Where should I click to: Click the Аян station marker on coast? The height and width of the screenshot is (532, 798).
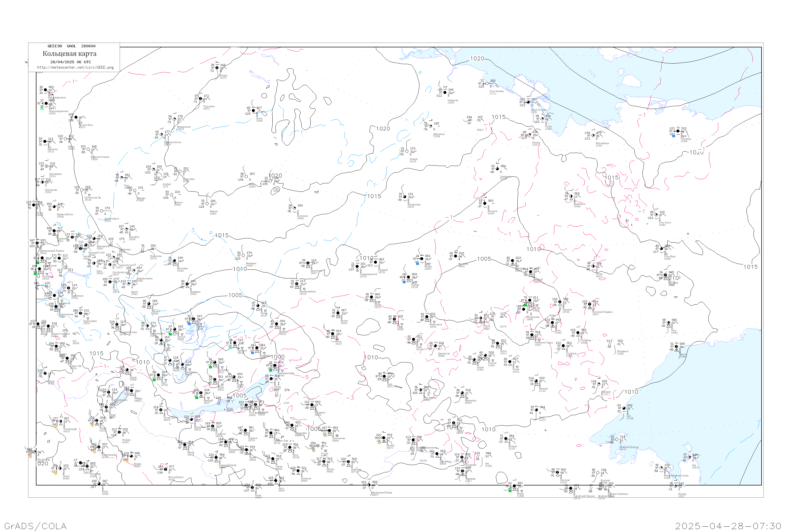pyautogui.click(x=624, y=409)
